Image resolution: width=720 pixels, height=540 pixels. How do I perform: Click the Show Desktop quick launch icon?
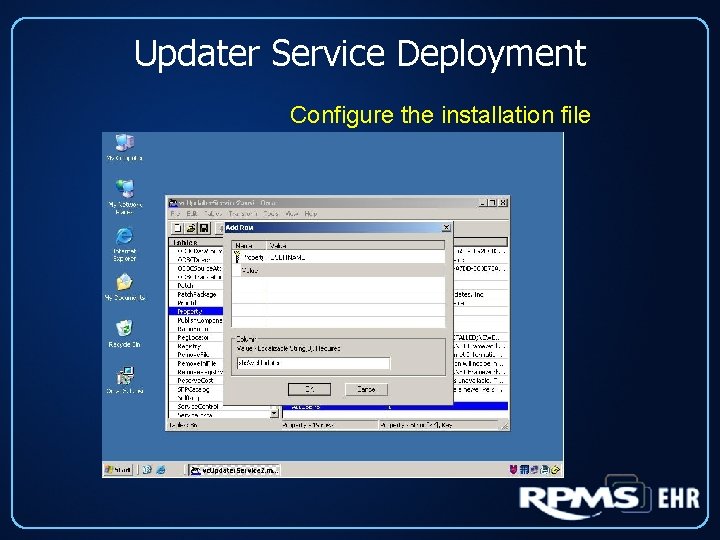click(147, 470)
